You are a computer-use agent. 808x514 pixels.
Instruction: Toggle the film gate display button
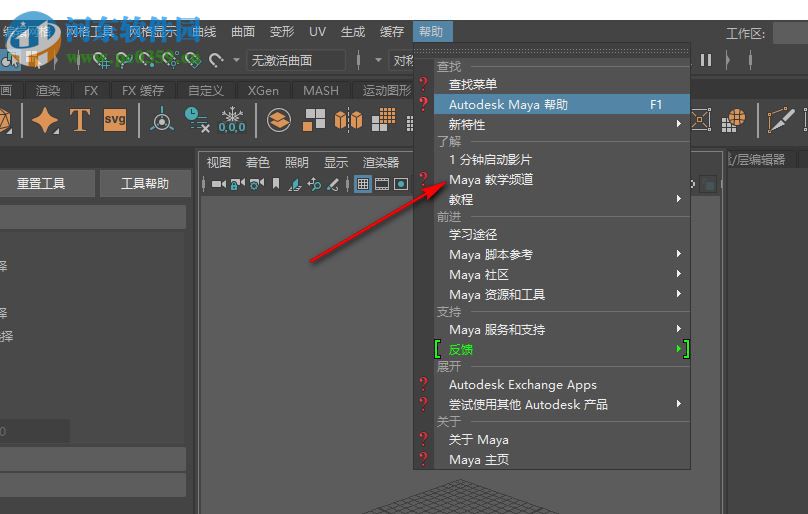click(382, 184)
